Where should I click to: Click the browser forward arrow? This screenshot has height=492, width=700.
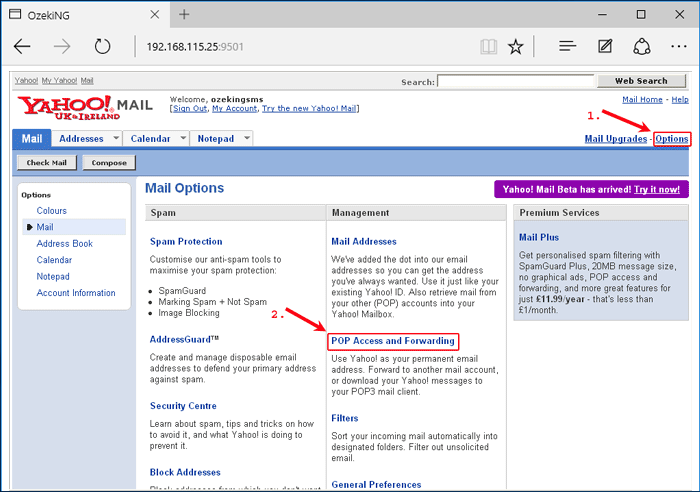click(62, 46)
